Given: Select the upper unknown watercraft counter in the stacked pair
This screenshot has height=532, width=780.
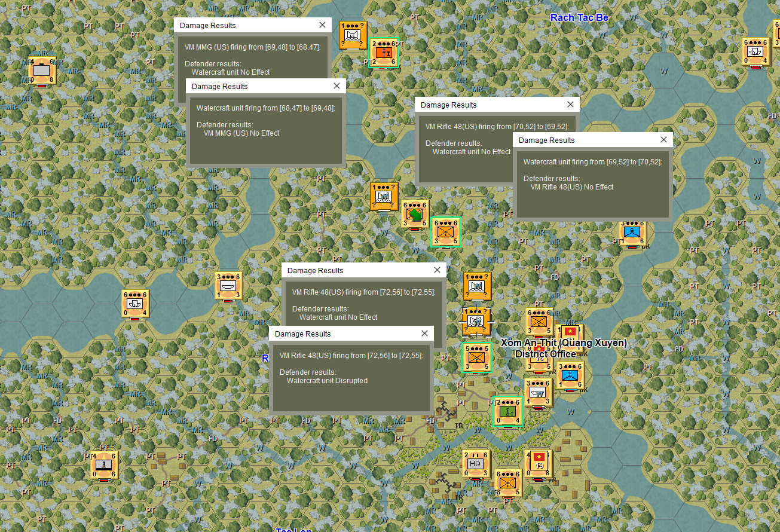Looking at the screenshot, I should 478,286.
